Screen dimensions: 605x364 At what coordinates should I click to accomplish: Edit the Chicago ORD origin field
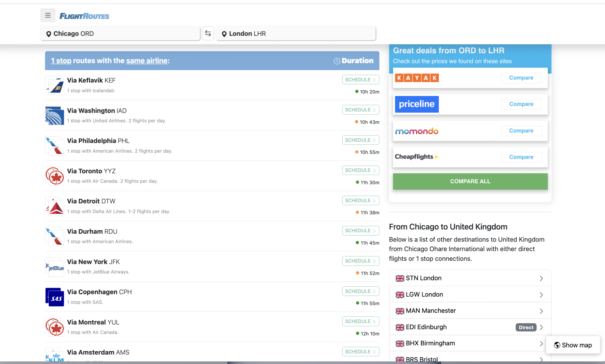(120, 34)
